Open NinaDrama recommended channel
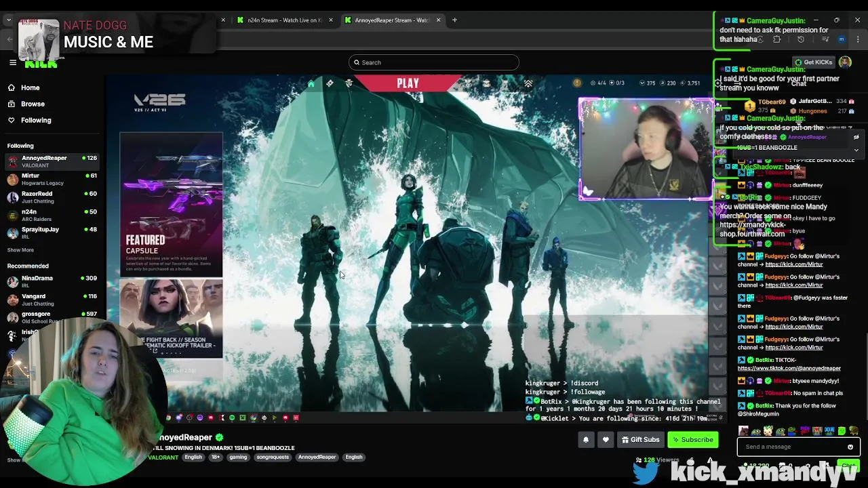The image size is (868, 488). click(x=52, y=281)
